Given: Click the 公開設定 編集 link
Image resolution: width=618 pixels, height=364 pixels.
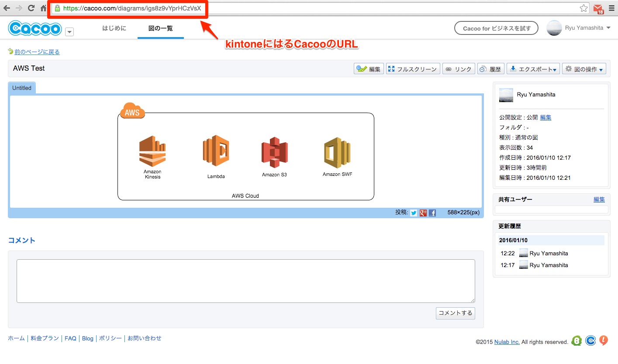Looking at the screenshot, I should [x=545, y=117].
